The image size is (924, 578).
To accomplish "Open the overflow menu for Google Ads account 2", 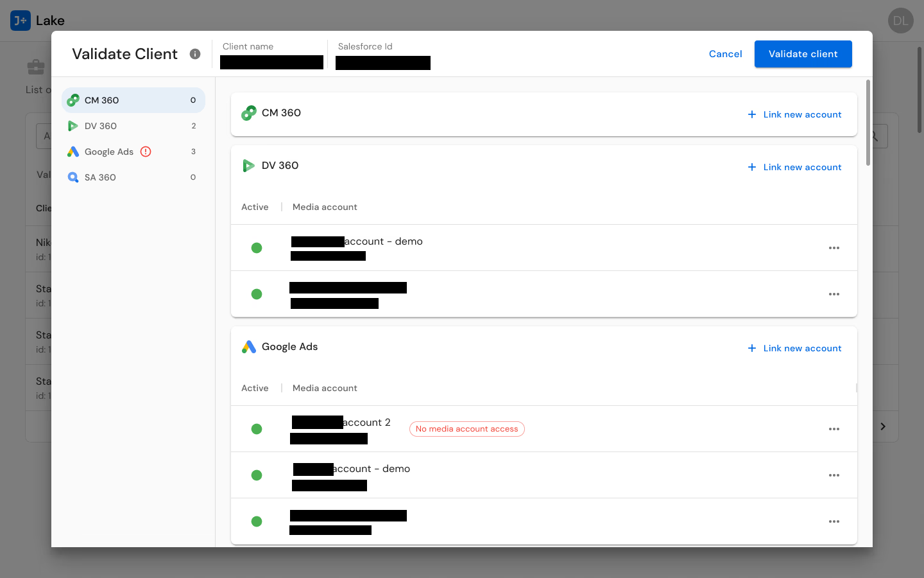I will click(x=834, y=429).
